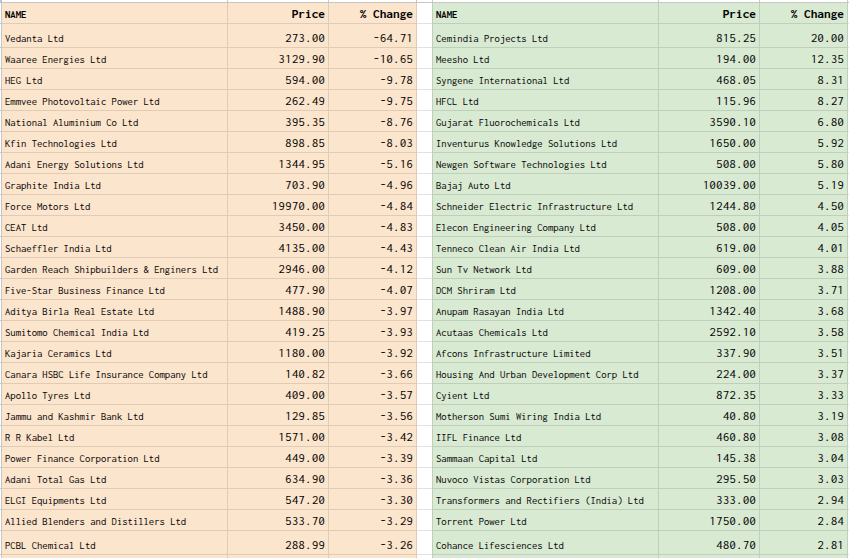Screen dimensions: 849x558
Task: Click the CEAT Ltd cell
Action: 114,227
